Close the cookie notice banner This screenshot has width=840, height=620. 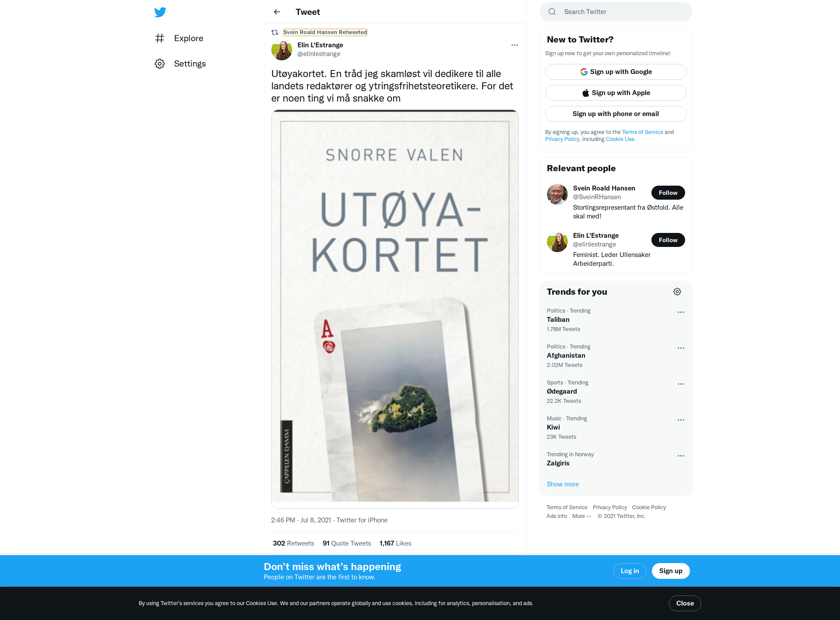pos(685,603)
